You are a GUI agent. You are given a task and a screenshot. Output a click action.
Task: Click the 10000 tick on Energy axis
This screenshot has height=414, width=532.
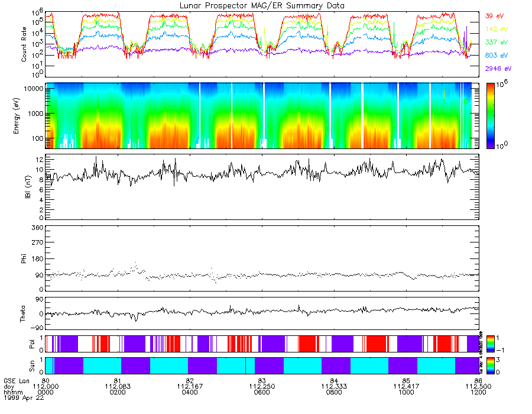tap(33, 89)
